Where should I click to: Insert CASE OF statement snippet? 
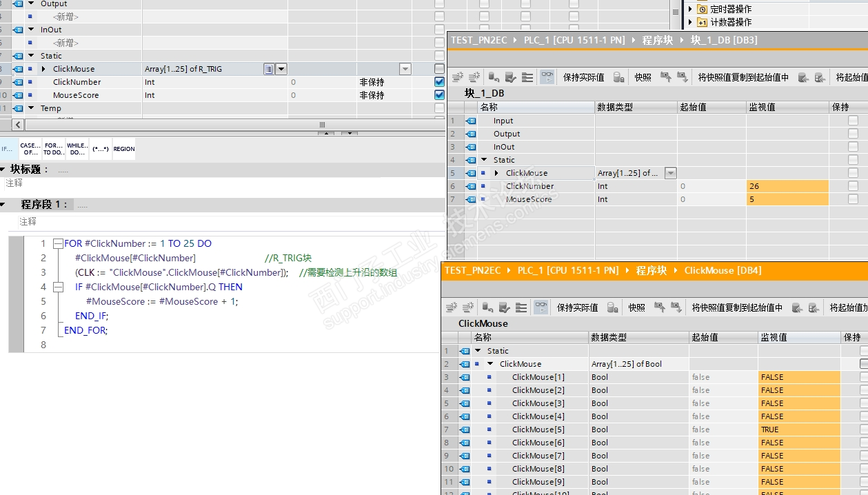tap(30, 149)
